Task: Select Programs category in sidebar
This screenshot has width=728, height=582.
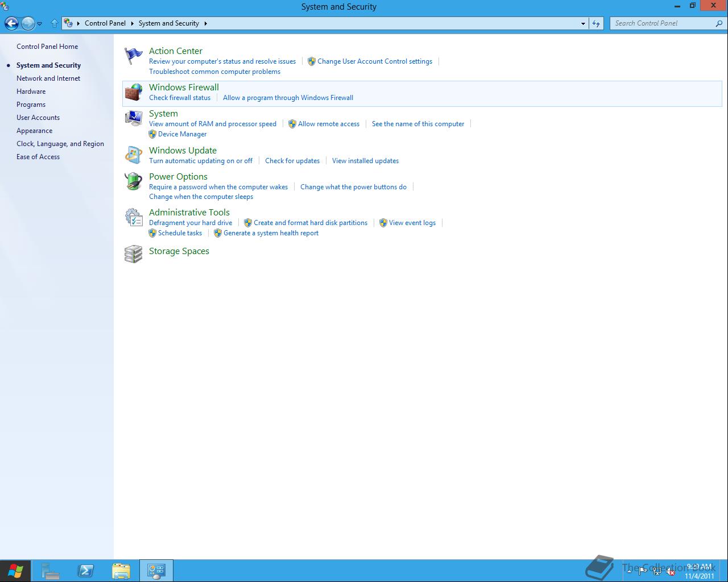Action: point(31,105)
